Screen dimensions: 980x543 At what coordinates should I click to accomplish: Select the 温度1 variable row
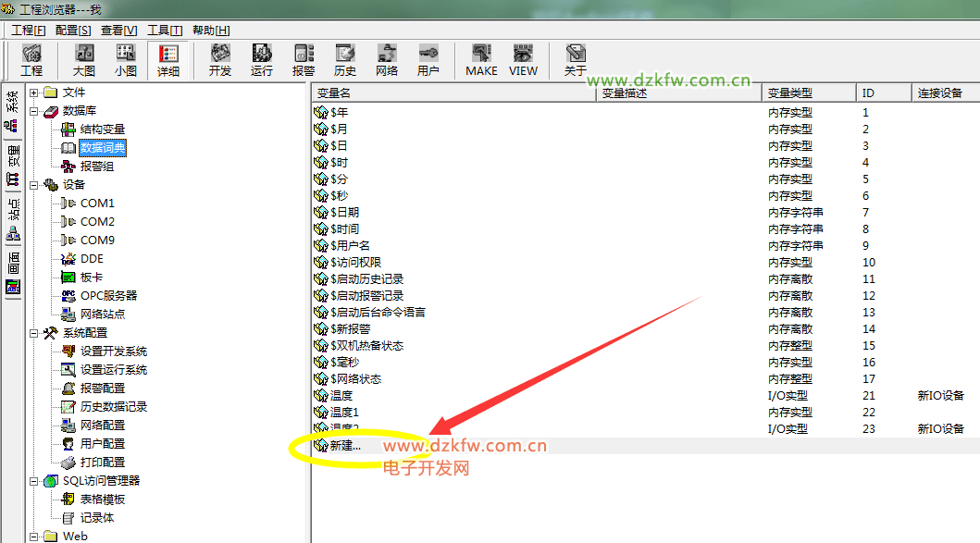[x=344, y=413]
